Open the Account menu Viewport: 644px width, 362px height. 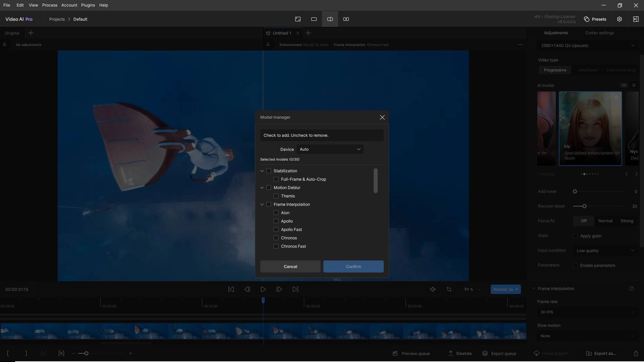(x=69, y=5)
